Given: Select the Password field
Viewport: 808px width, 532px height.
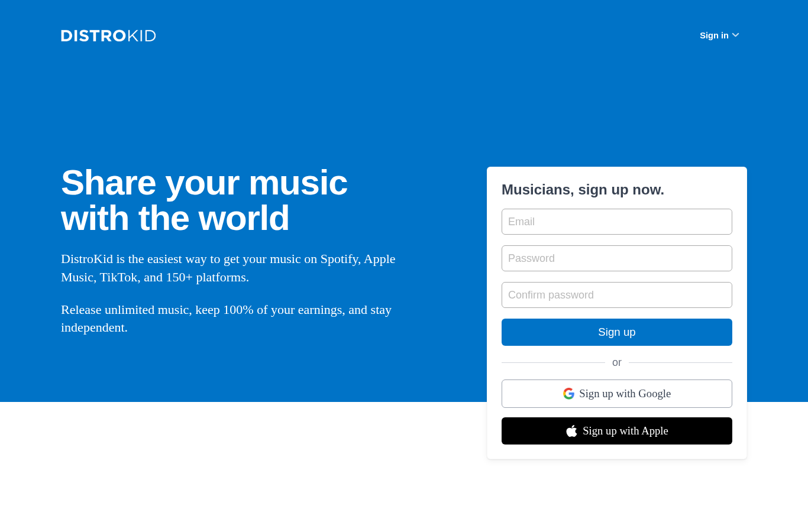Looking at the screenshot, I should tap(617, 258).
